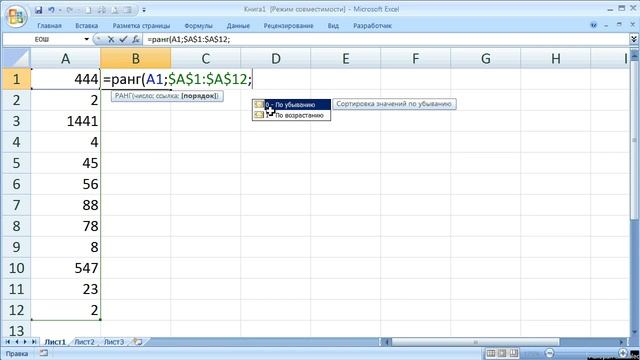Screen dimensions: 640x360
Task: Click the zoom in plus button
Action: (623, 353)
